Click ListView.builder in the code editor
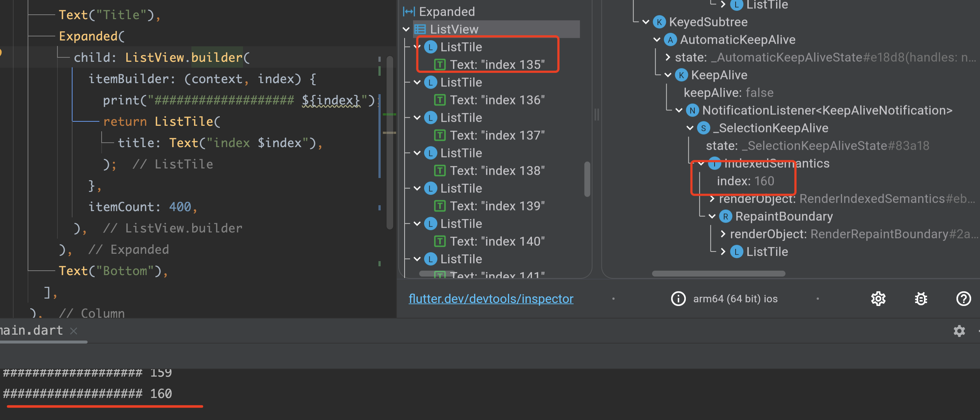The height and width of the screenshot is (420, 980). [x=184, y=57]
